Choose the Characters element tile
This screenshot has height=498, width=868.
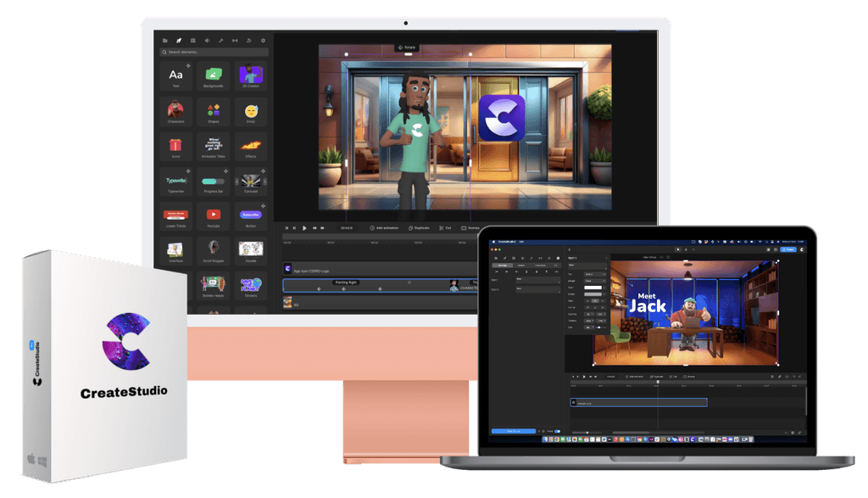tap(176, 112)
